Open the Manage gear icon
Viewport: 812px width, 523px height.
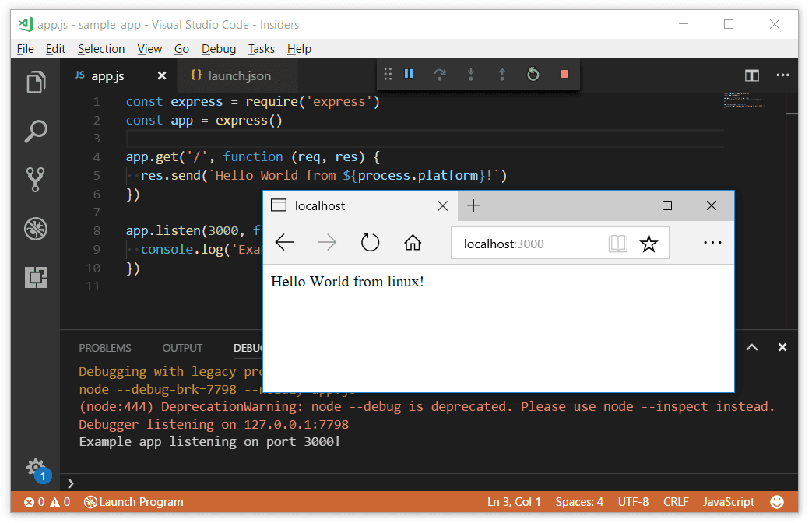click(36, 467)
